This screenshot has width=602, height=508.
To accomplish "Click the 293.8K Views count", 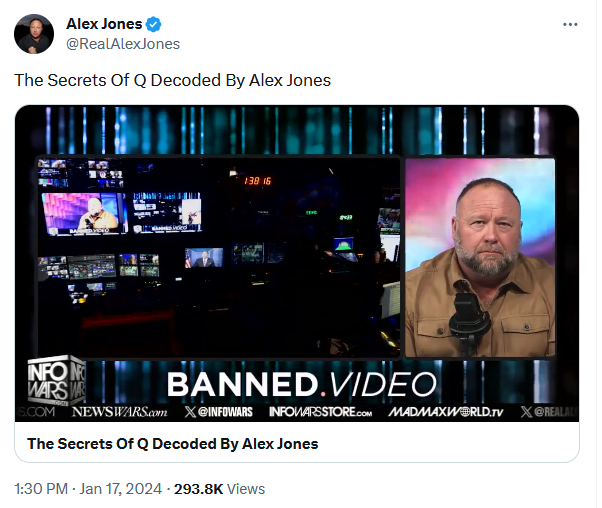I will pyautogui.click(x=219, y=489).
